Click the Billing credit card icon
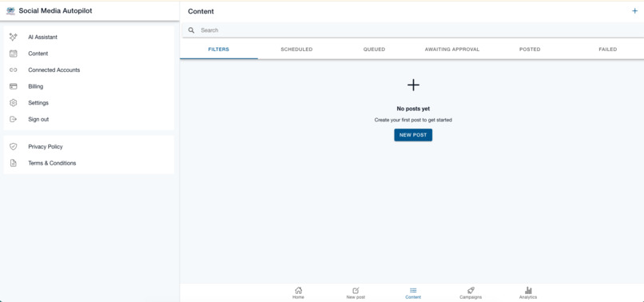 click(13, 86)
